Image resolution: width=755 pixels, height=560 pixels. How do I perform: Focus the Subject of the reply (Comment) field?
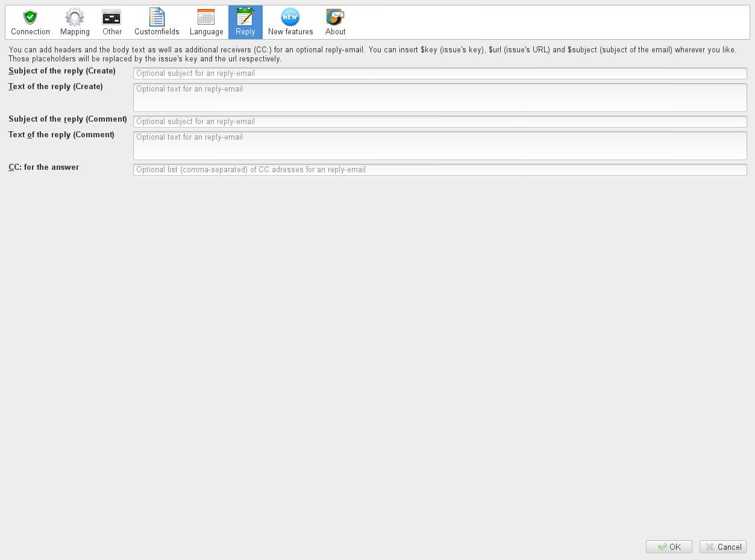click(440, 122)
